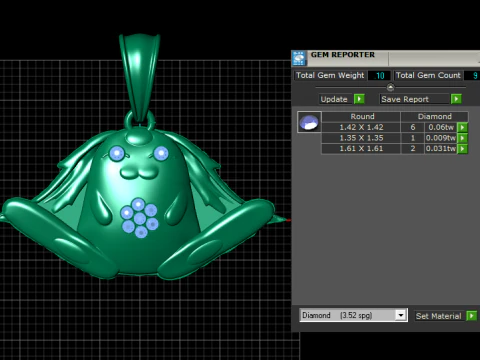Screen dimensions: 480x360
Task: Click the Set Material button
Action: click(x=440, y=316)
